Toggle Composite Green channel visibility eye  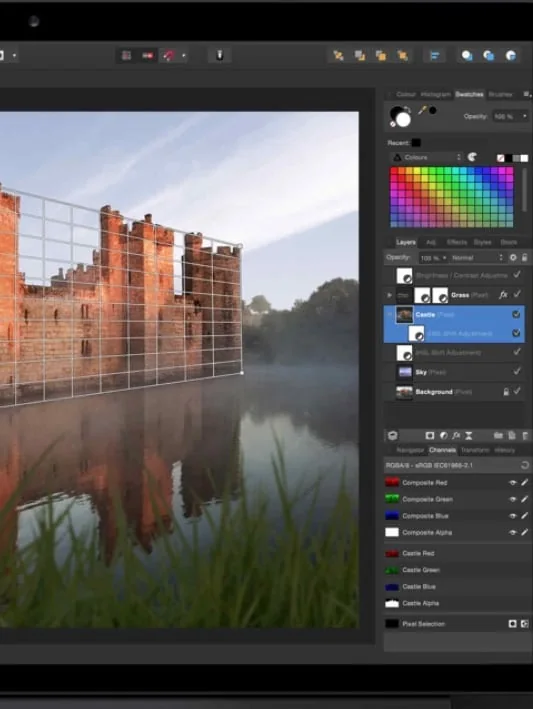click(513, 499)
